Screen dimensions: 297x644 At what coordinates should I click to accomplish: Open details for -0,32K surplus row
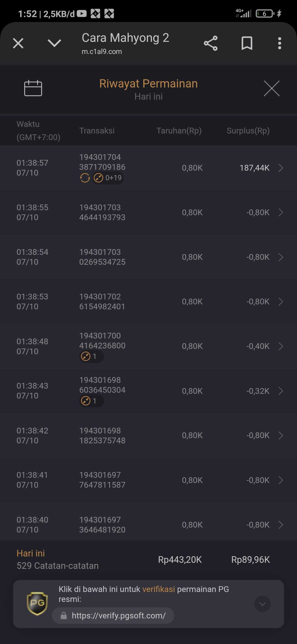click(280, 391)
